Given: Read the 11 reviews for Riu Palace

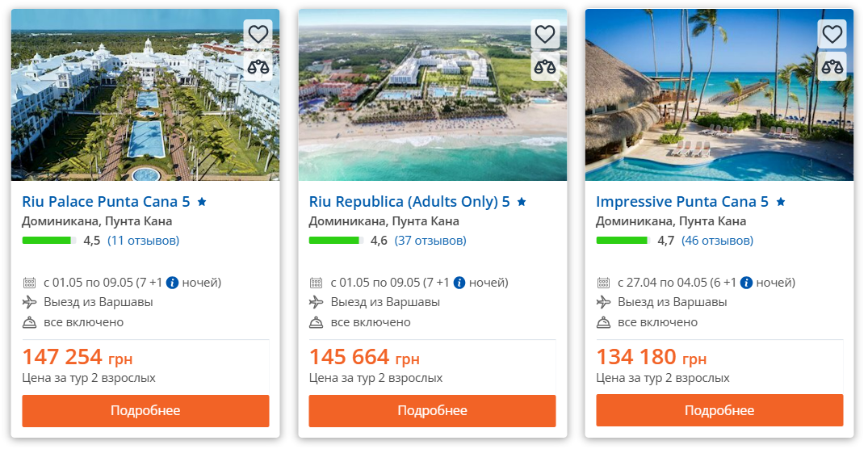Looking at the screenshot, I should click(143, 241).
